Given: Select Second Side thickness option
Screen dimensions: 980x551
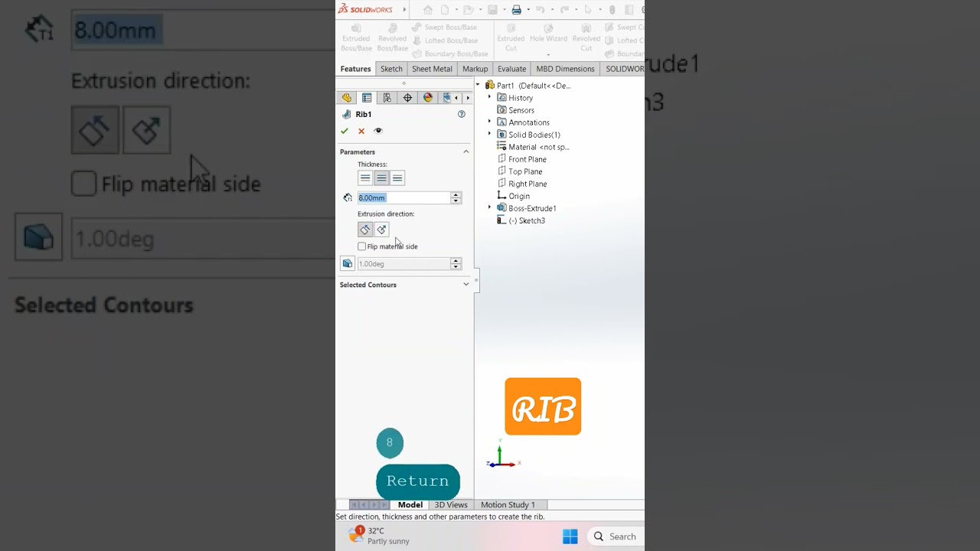Looking at the screenshot, I should click(397, 178).
